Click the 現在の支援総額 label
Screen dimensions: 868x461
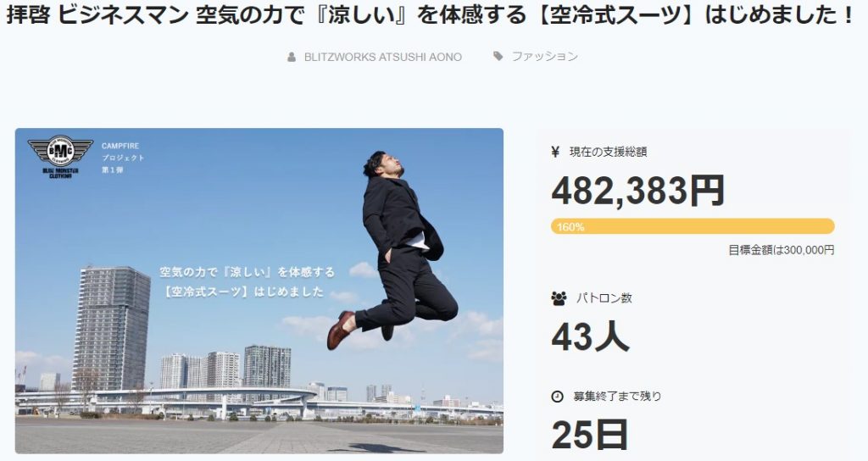608,152
